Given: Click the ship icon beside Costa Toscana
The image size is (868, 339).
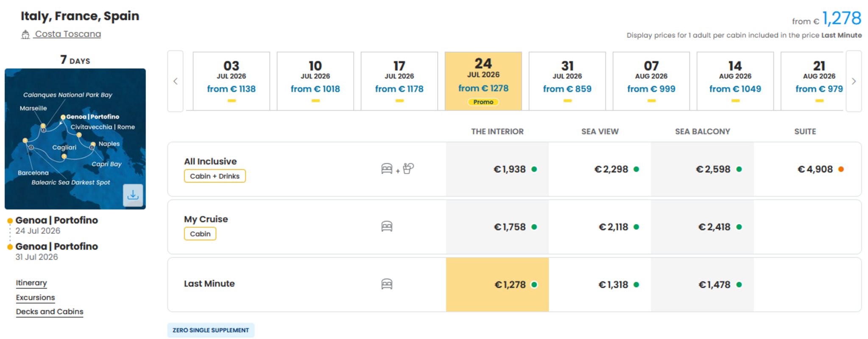Looking at the screenshot, I should point(25,34).
